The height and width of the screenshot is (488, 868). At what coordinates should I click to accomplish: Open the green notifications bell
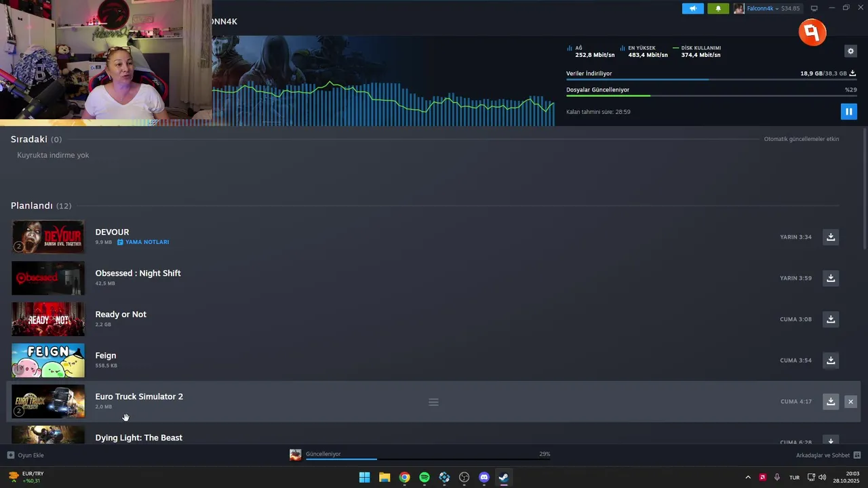pos(718,9)
